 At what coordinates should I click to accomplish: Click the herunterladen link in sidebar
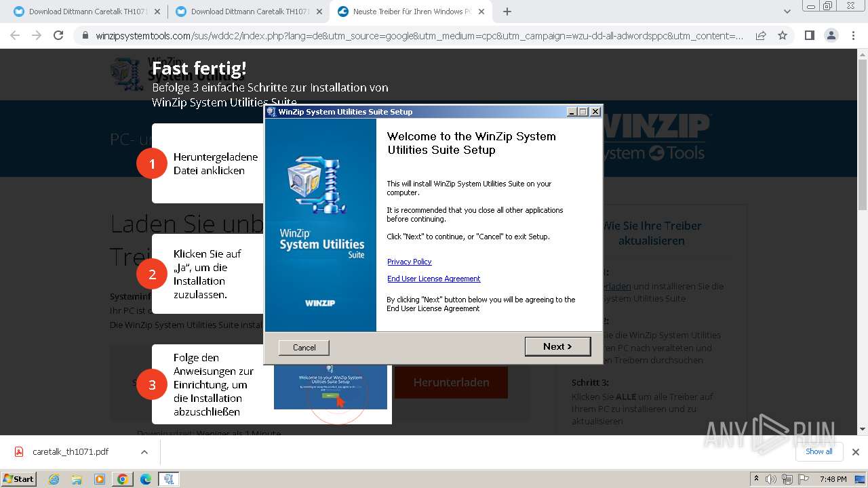pyautogui.click(x=616, y=286)
